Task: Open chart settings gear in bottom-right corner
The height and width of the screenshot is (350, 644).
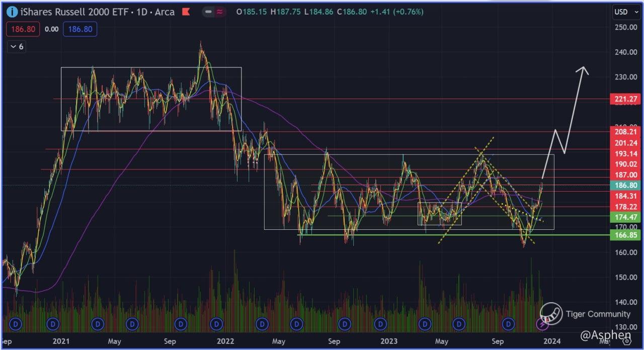Action: (x=627, y=340)
